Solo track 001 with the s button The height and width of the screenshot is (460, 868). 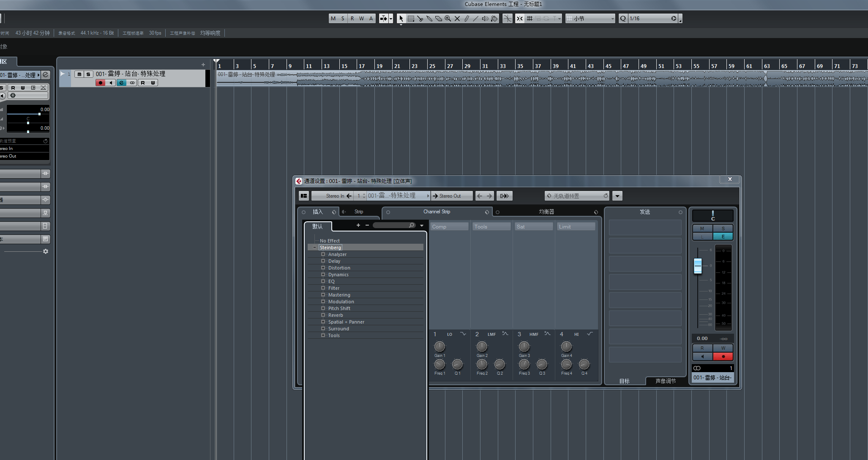click(88, 74)
